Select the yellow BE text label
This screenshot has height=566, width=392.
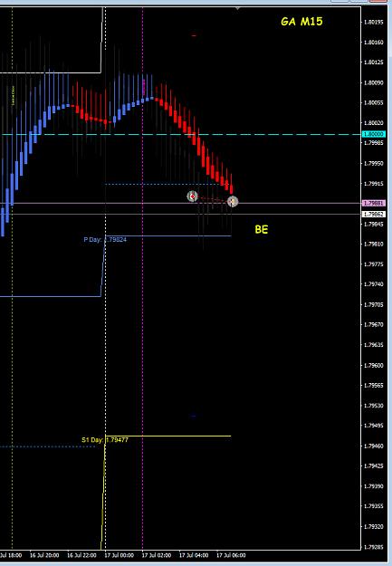(262, 230)
